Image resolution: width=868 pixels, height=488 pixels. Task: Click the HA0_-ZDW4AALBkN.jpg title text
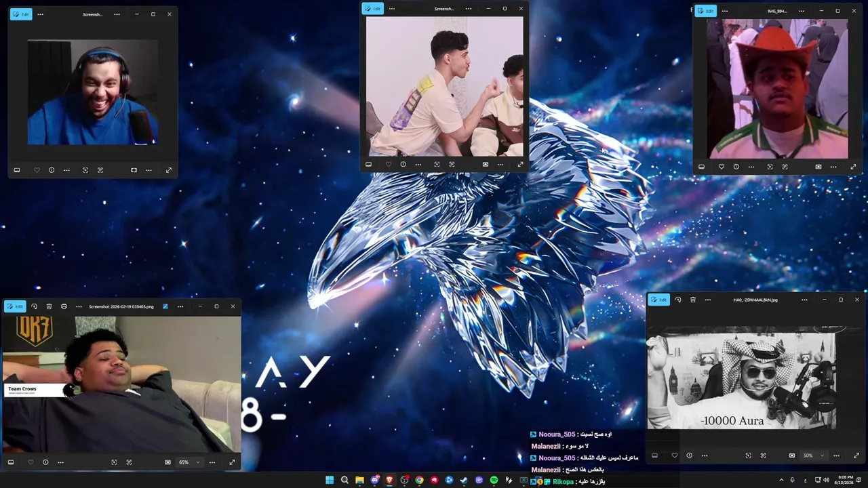[755, 300]
